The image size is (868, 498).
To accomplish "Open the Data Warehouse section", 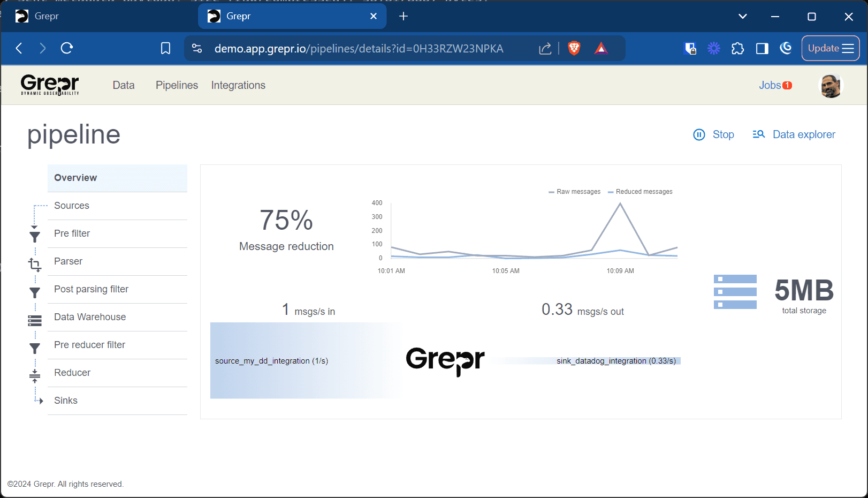I will coord(117,317).
